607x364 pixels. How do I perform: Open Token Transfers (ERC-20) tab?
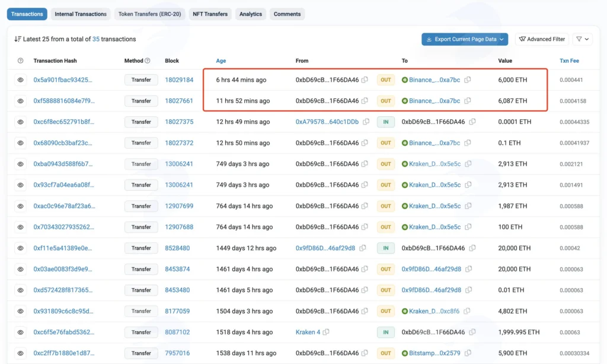(x=149, y=14)
